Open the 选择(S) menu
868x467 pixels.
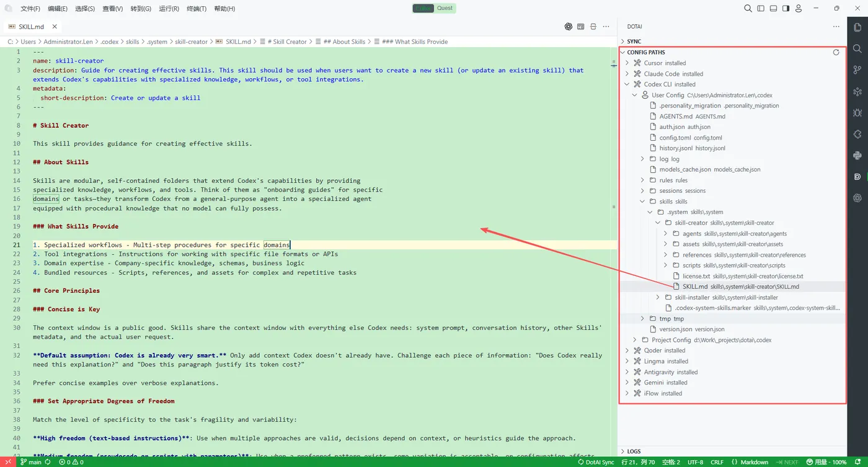point(85,9)
